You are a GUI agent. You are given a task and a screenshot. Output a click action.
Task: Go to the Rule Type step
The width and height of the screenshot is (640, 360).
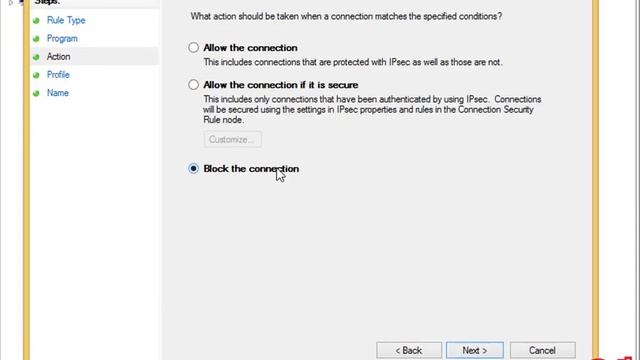pyautogui.click(x=66, y=20)
